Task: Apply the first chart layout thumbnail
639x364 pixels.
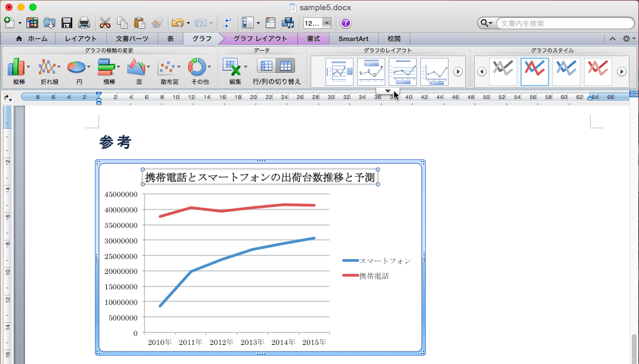Action: pyautogui.click(x=339, y=72)
